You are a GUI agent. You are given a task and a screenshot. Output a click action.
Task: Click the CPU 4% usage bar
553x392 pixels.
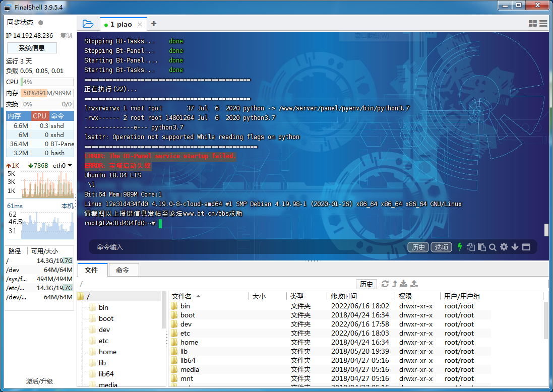point(47,82)
